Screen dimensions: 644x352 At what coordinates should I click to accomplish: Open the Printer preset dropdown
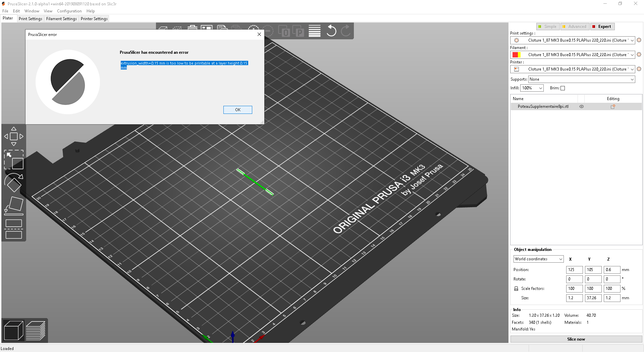(x=573, y=69)
